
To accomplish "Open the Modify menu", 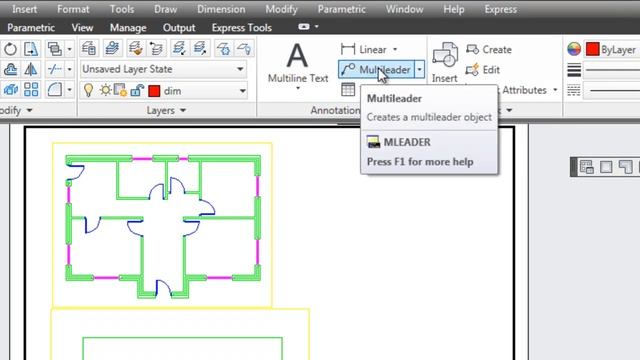I will point(281,9).
